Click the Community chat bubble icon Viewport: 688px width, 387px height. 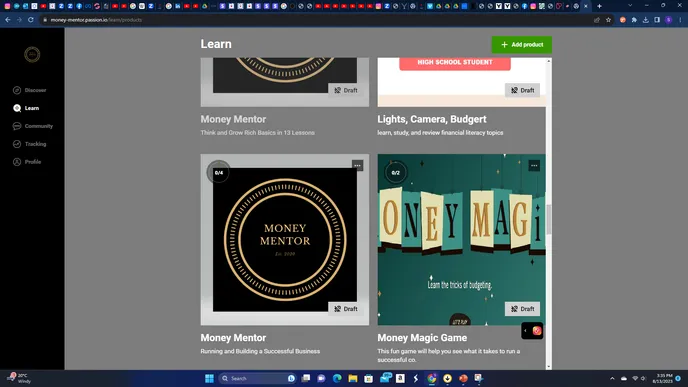[17, 126]
